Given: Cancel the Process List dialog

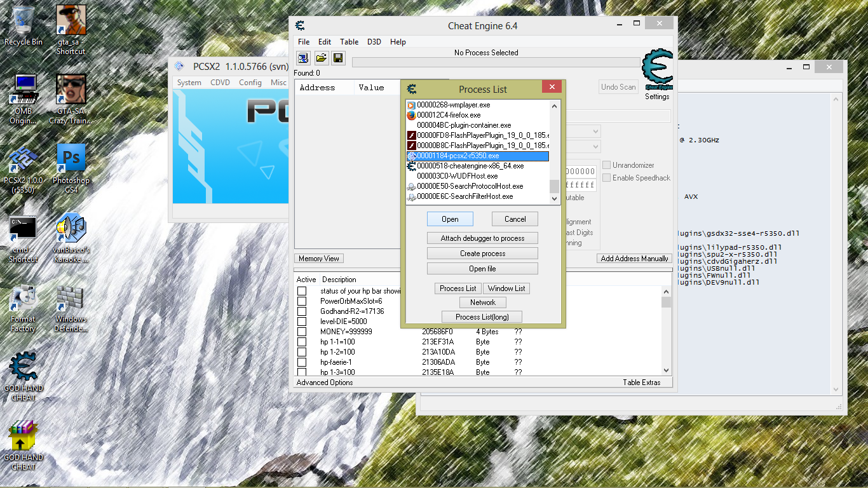Looking at the screenshot, I should point(515,219).
